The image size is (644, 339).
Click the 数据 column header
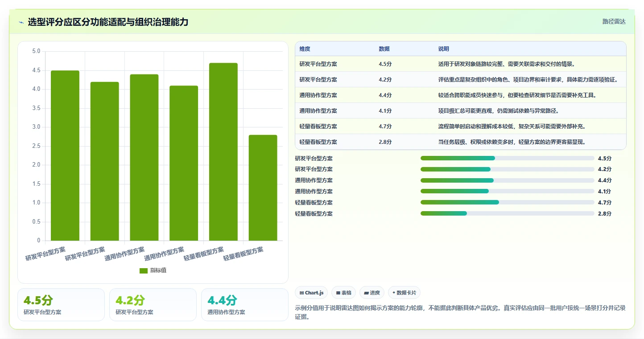(384, 49)
